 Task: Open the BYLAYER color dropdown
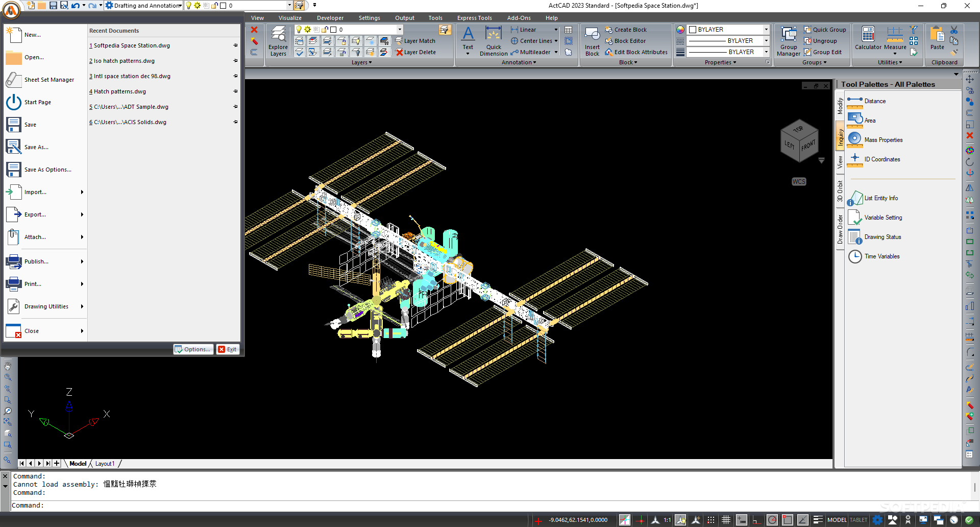click(x=766, y=30)
